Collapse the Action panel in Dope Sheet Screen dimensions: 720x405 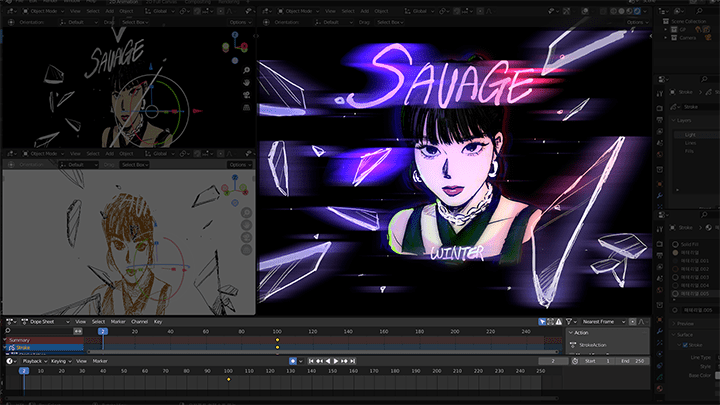pos(571,333)
